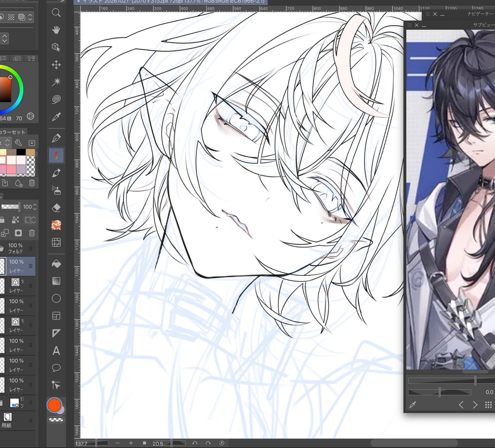Show previous image in sub view
This screenshot has height=448, width=495.
point(462,405)
